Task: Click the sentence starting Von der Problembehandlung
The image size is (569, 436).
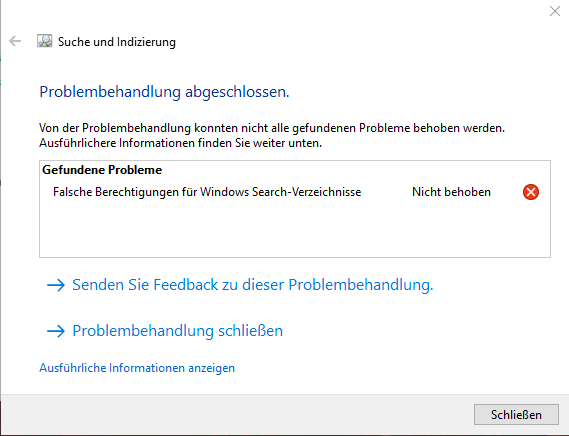Action: coord(272,128)
